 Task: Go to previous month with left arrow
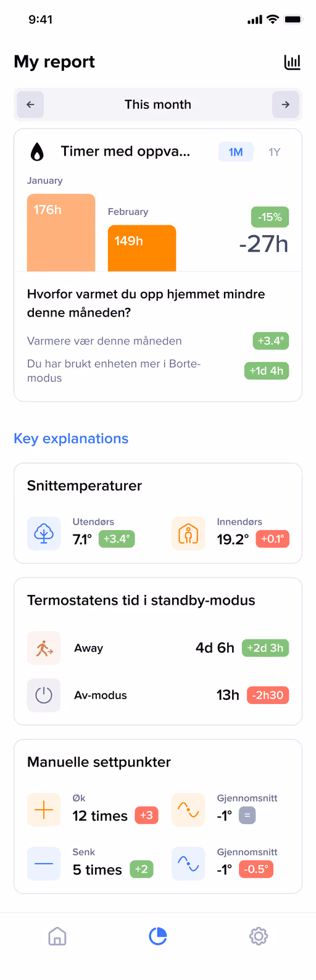pyautogui.click(x=30, y=104)
